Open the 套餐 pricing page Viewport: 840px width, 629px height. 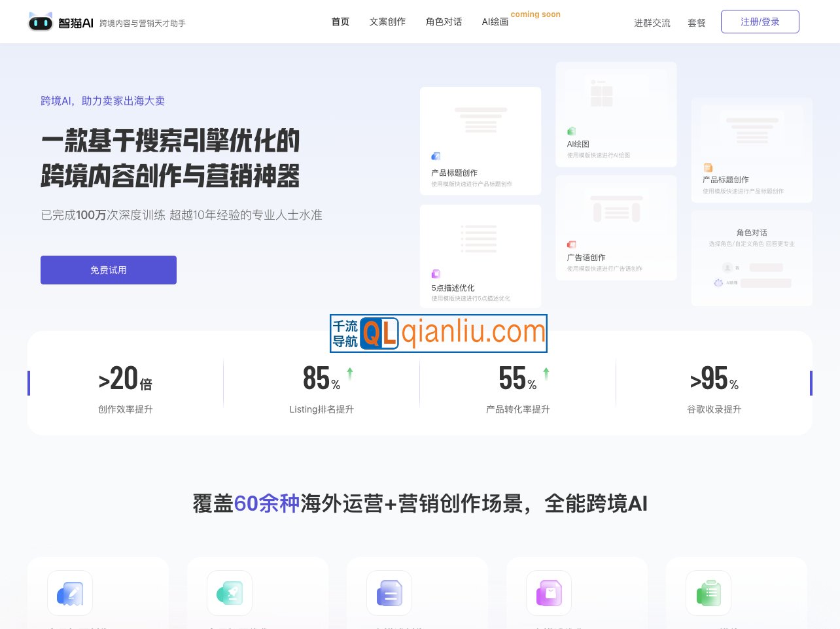tap(697, 23)
